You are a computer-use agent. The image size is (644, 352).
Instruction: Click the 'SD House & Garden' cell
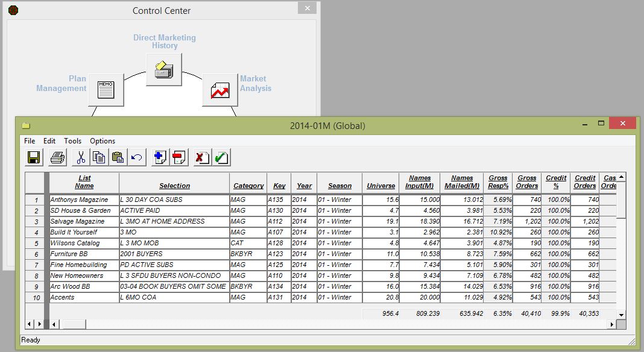[84, 211]
